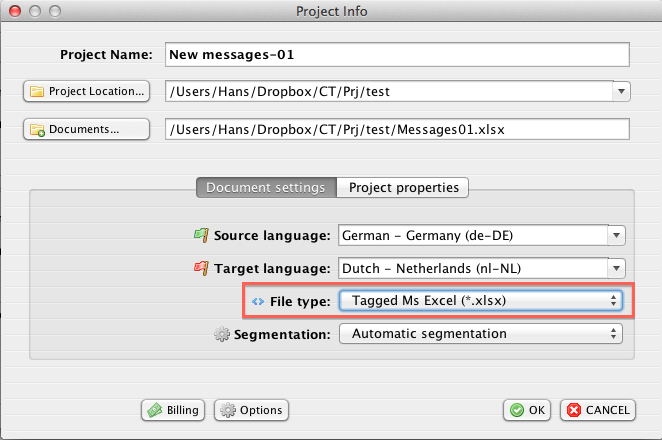The height and width of the screenshot is (440, 662).
Task: Switch to the Project properties tab
Action: pos(402,187)
